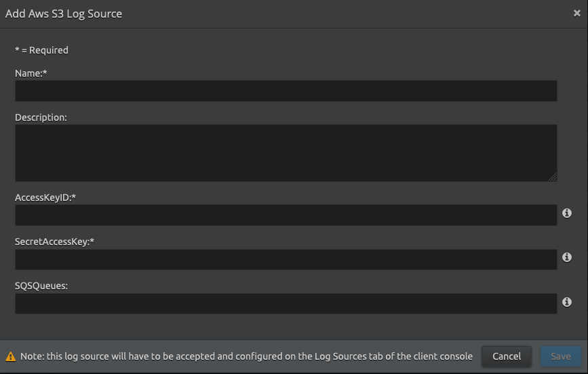588x374 pixels.
Task: Close the Add Aws S3 Log Source dialog
Action: 577,13
